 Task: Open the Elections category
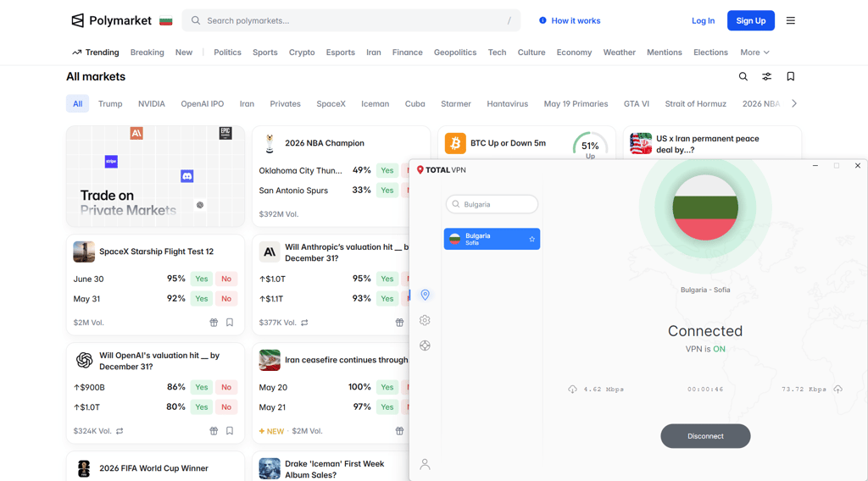point(711,52)
